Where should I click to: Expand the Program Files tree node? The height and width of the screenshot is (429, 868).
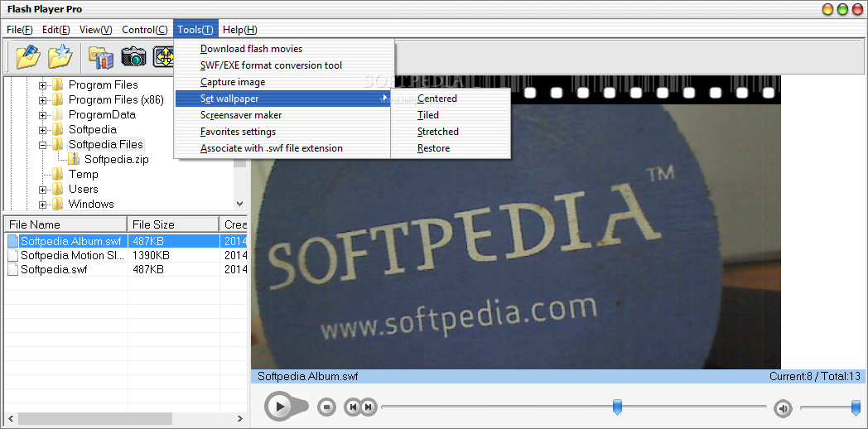(x=42, y=85)
